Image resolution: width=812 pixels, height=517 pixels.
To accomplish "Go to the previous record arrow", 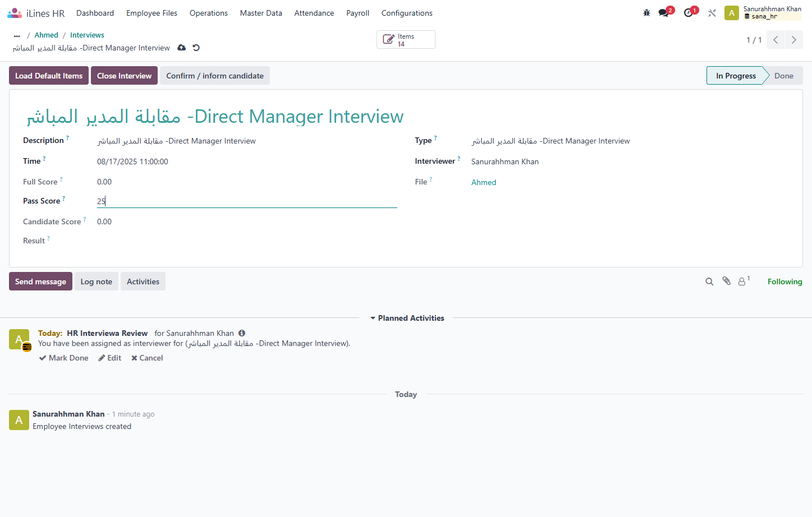I will pyautogui.click(x=776, y=40).
